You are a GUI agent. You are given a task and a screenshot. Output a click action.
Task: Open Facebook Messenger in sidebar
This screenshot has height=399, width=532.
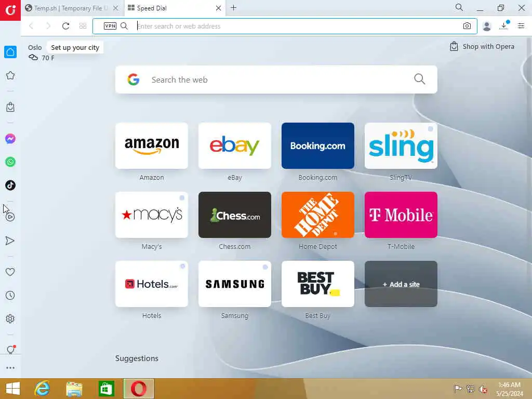pos(10,138)
